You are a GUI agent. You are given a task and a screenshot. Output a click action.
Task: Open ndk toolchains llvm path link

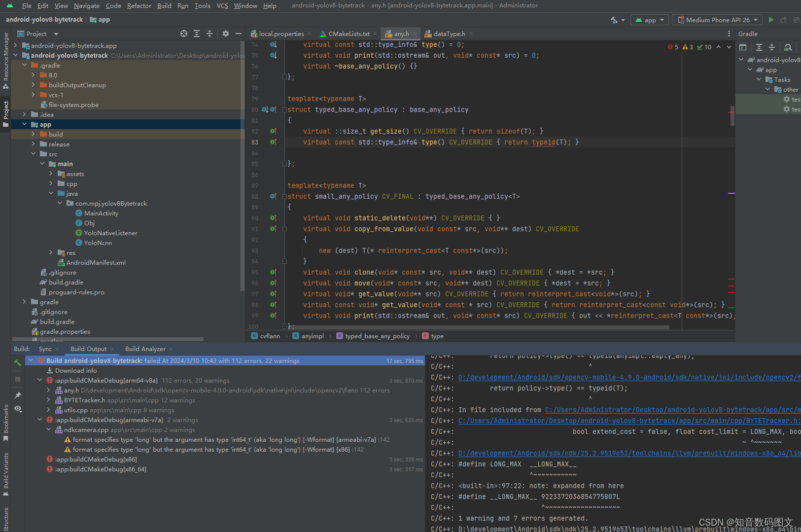[629, 453]
